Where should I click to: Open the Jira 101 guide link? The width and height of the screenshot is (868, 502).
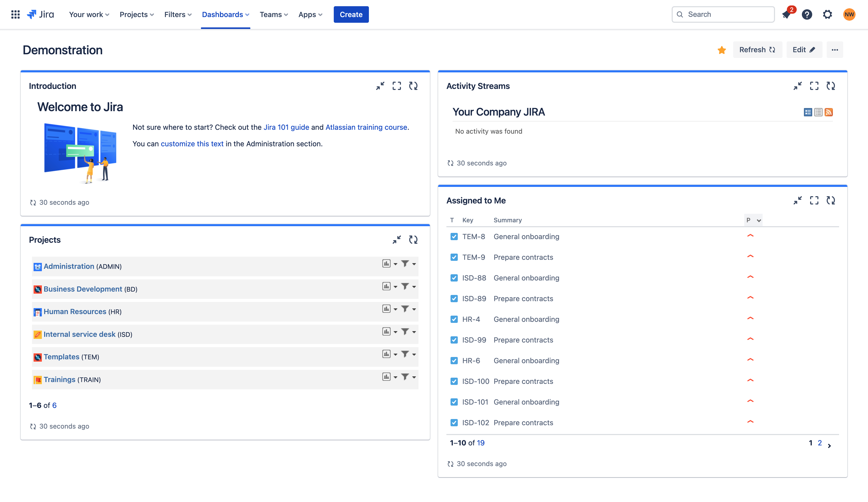286,127
